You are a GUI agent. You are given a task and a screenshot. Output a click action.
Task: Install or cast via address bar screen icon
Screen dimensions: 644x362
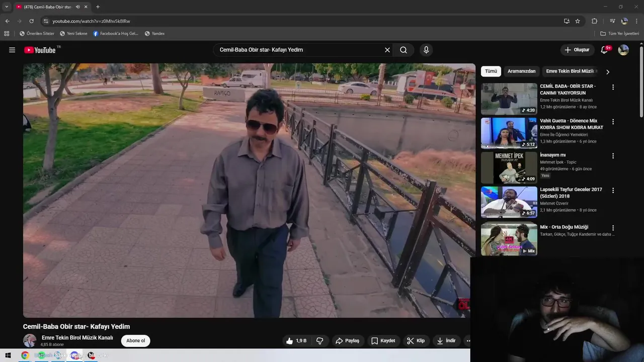coord(567,21)
